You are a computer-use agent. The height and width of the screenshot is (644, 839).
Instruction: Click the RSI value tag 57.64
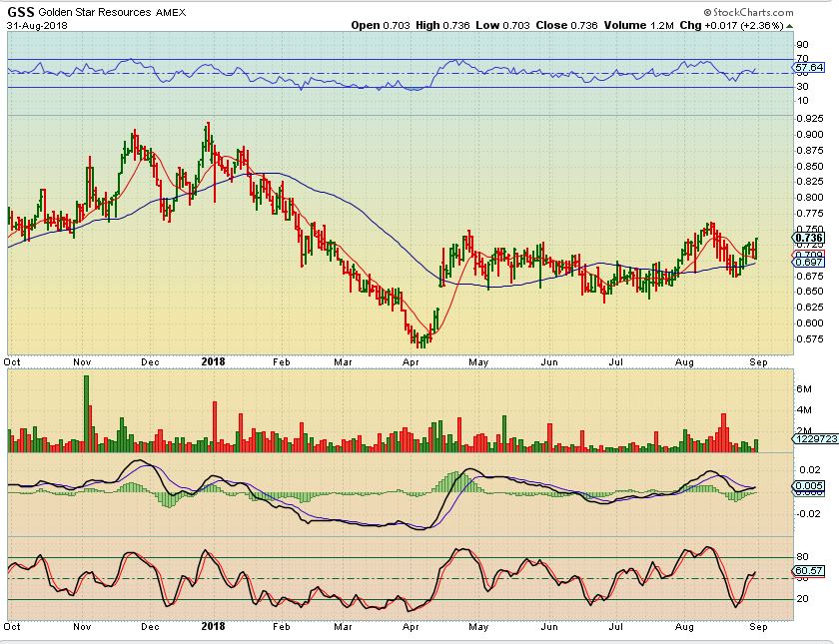(x=807, y=66)
